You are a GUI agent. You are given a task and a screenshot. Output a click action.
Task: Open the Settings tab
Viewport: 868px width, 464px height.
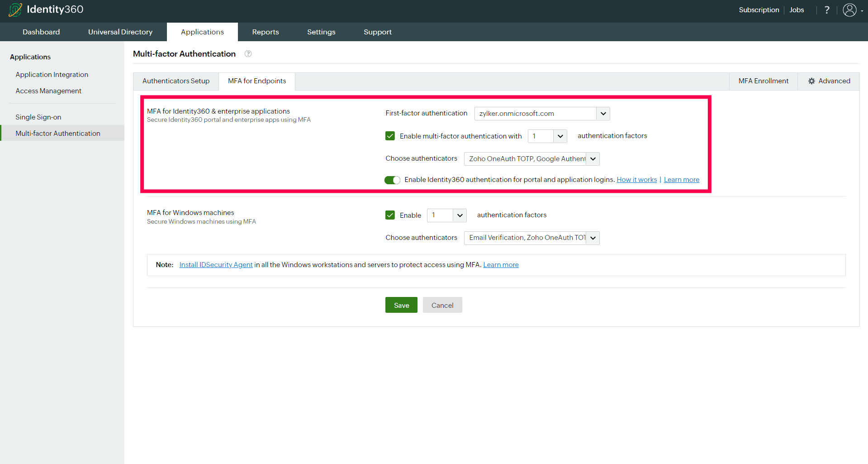pyautogui.click(x=321, y=32)
